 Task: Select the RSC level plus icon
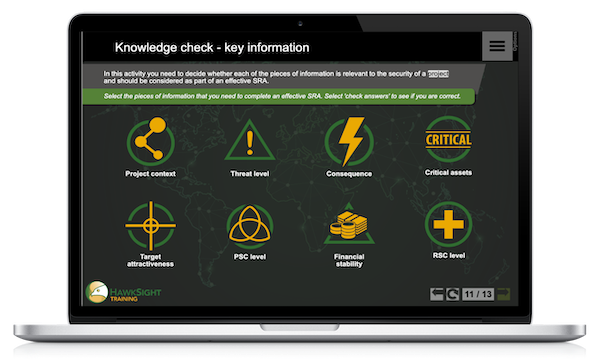(448, 225)
